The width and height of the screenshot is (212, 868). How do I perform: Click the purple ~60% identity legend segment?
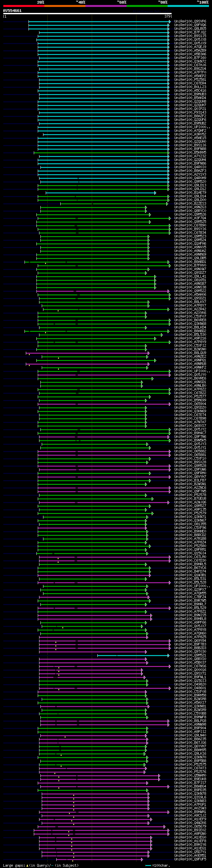coord(106,6)
